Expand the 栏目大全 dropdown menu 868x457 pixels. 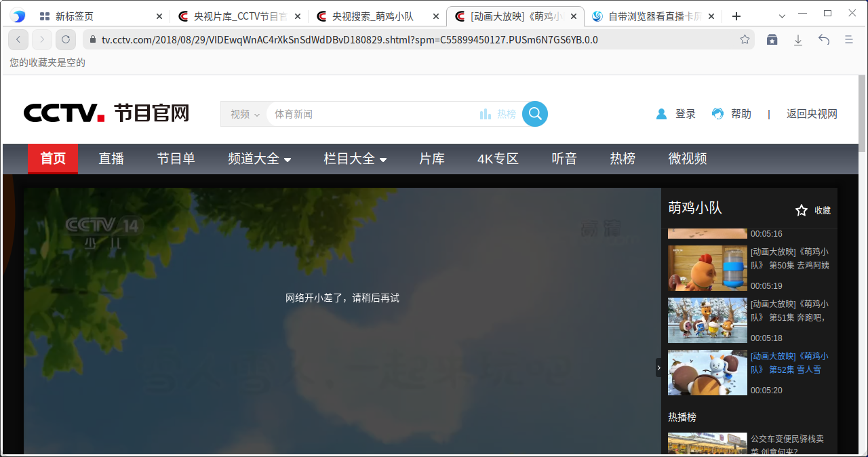tap(355, 159)
